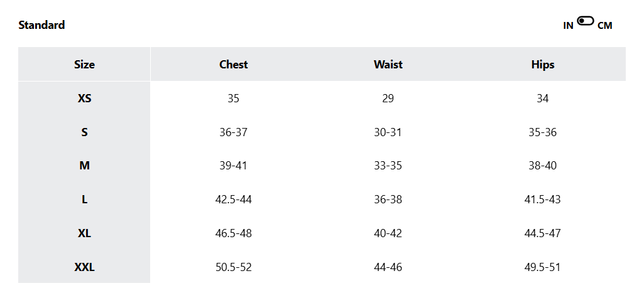The width and height of the screenshot is (644, 298).
Task: Select the IN unit label
Action: pos(568,26)
